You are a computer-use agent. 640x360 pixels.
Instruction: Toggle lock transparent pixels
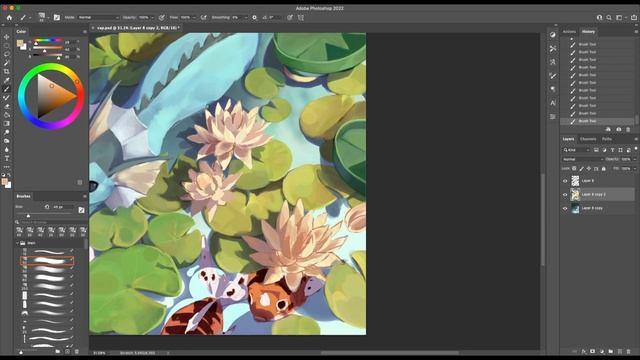click(x=574, y=169)
